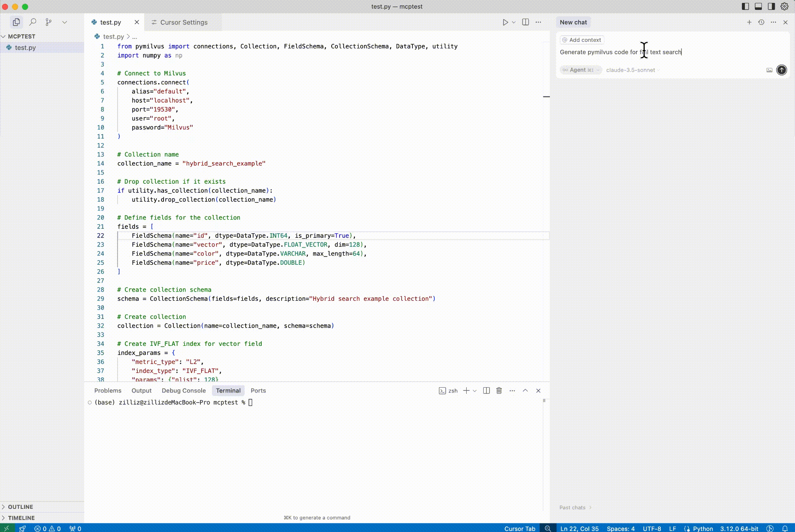Open Source Control view icon
795x532 pixels.
[x=48, y=22]
